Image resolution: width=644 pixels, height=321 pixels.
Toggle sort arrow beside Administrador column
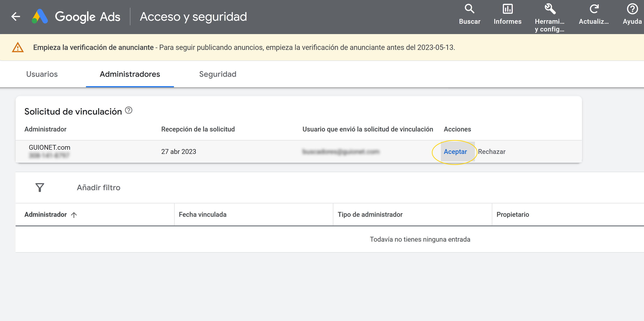tap(74, 215)
